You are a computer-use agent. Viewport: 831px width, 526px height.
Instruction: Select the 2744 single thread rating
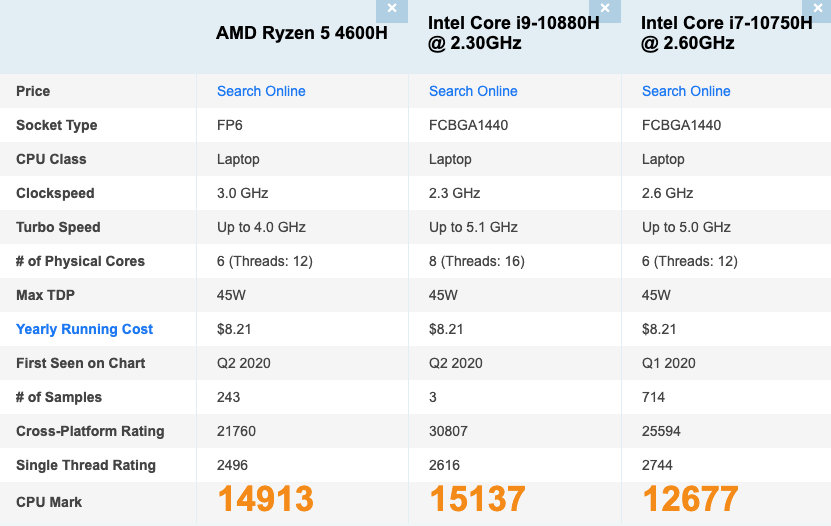[657, 465]
